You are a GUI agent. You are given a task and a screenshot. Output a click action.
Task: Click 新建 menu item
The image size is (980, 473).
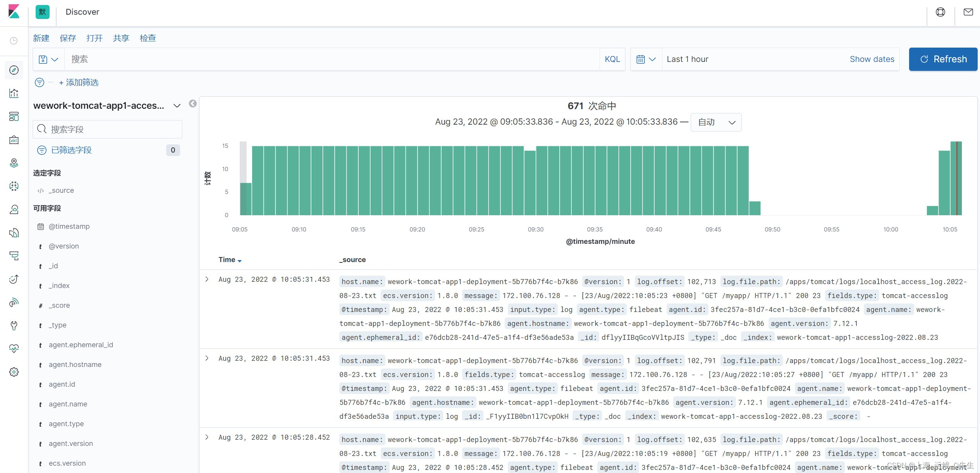tap(41, 38)
